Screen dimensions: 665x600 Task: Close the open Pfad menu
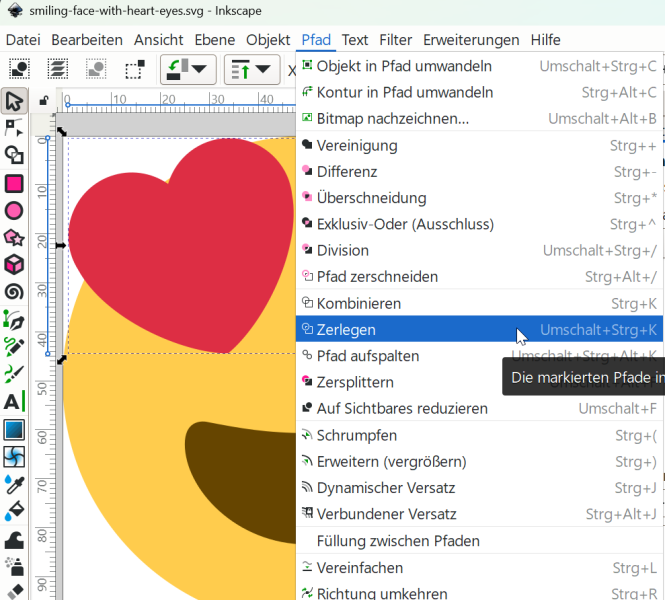316,40
